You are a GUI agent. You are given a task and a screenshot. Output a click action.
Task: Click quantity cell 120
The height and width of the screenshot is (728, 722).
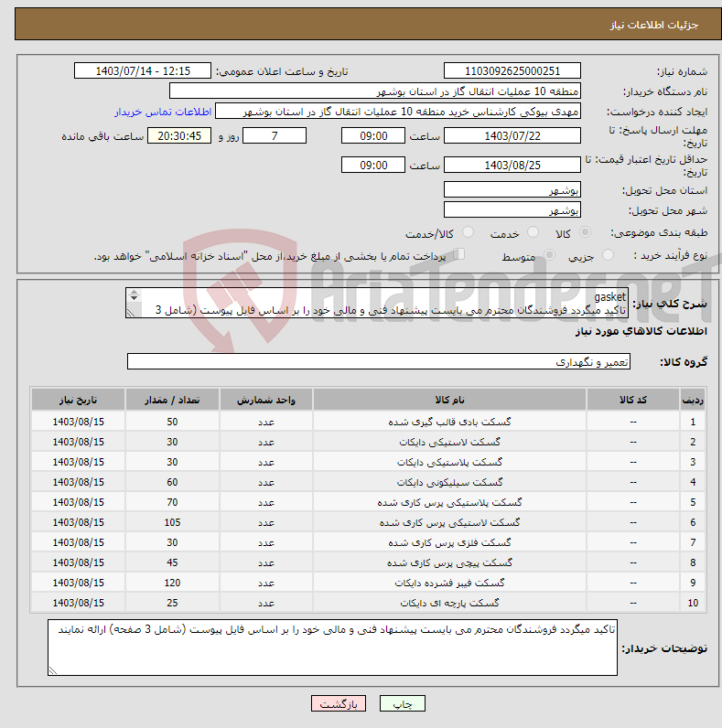pyautogui.click(x=172, y=583)
